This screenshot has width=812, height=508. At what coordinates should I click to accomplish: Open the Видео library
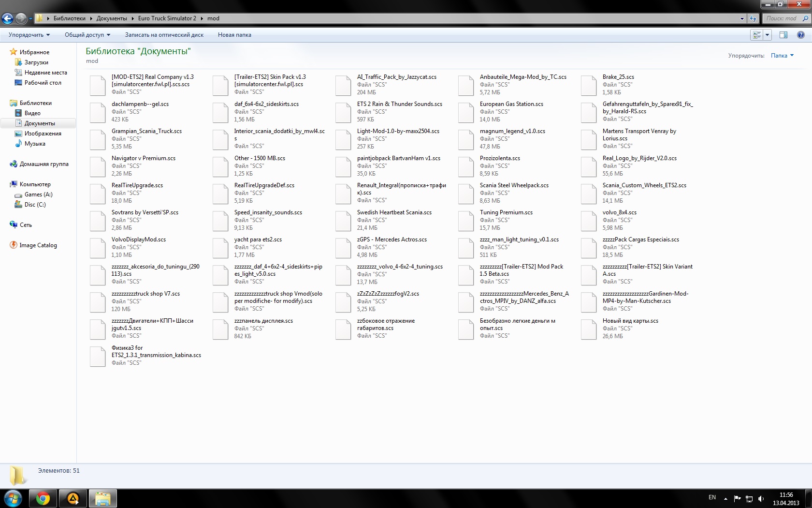pyautogui.click(x=32, y=113)
